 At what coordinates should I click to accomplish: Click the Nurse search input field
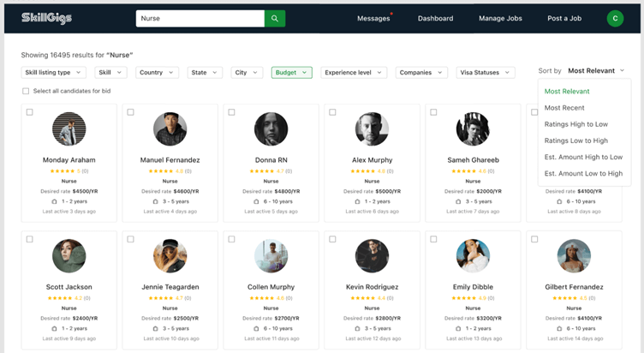pyautogui.click(x=200, y=18)
